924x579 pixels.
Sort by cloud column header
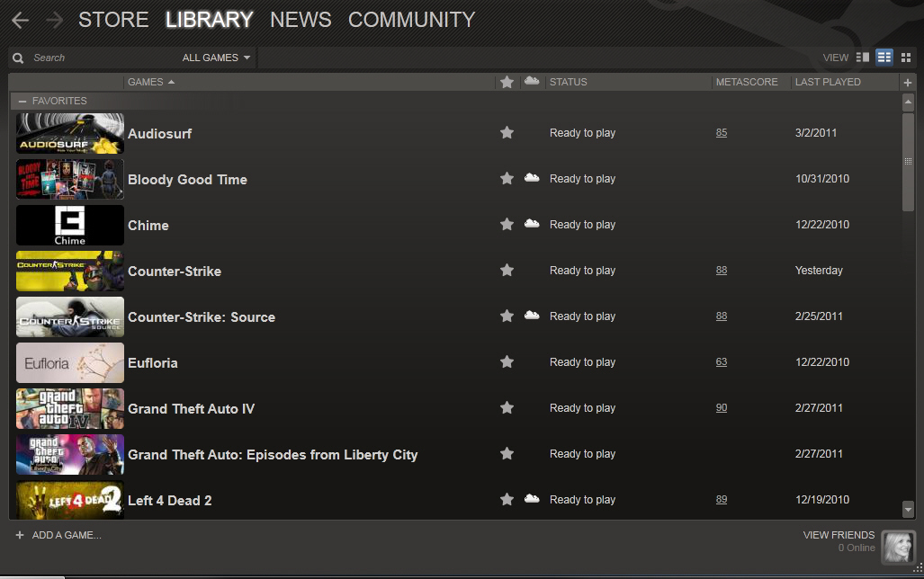click(532, 81)
